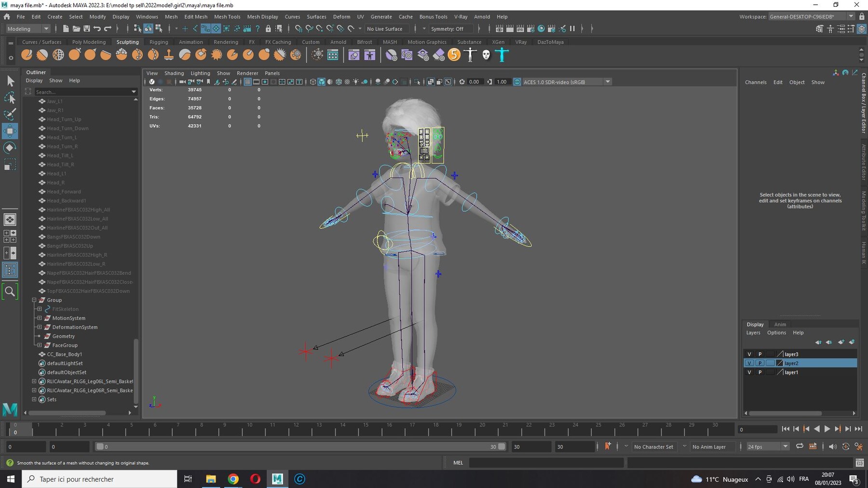Screen dimensions: 868x488
Task: Open ACES color space dropdown
Action: pyautogui.click(x=608, y=82)
